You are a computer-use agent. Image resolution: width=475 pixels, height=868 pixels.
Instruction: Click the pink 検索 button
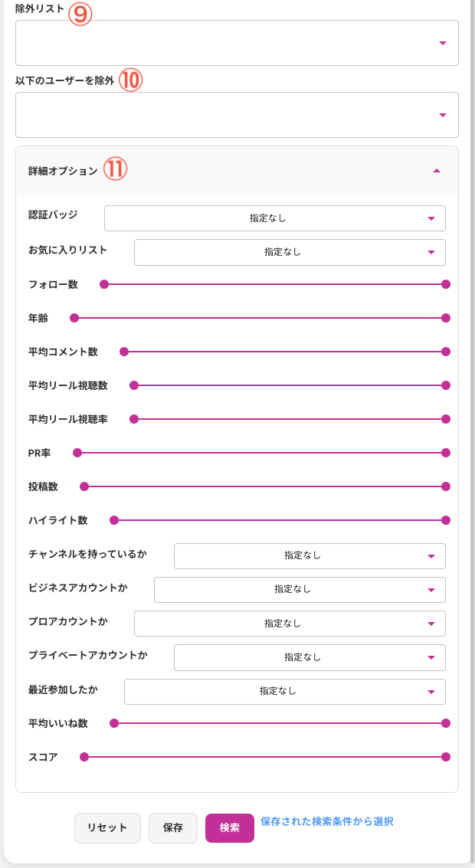pyautogui.click(x=229, y=827)
